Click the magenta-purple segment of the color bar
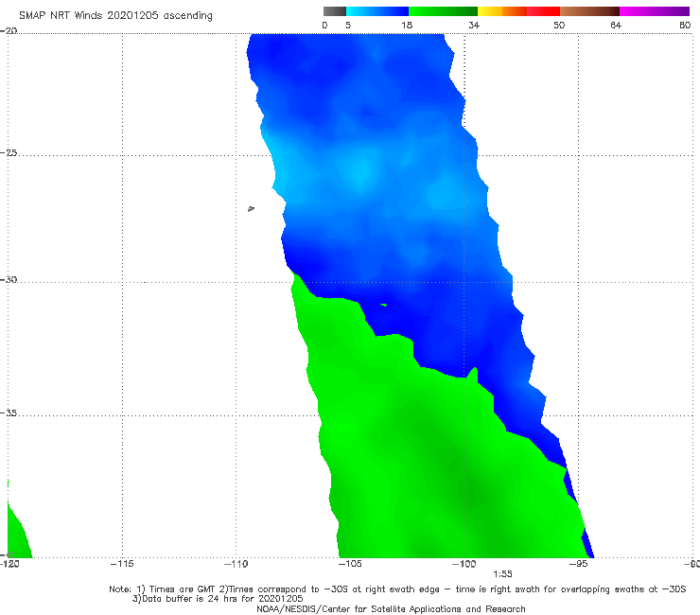 [655, 11]
